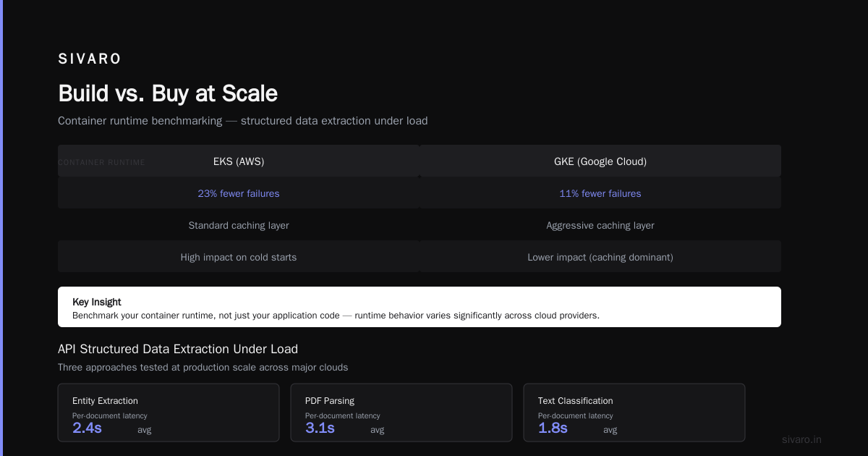Screen dimensions: 868x456
Task: Click the 2.4s latency value
Action: (87, 428)
